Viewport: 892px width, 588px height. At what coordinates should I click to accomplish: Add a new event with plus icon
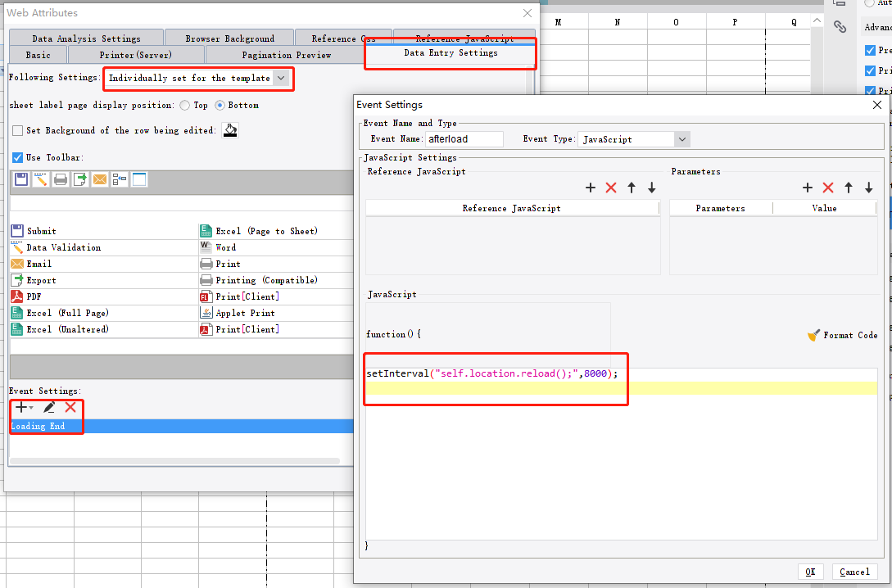[20, 407]
